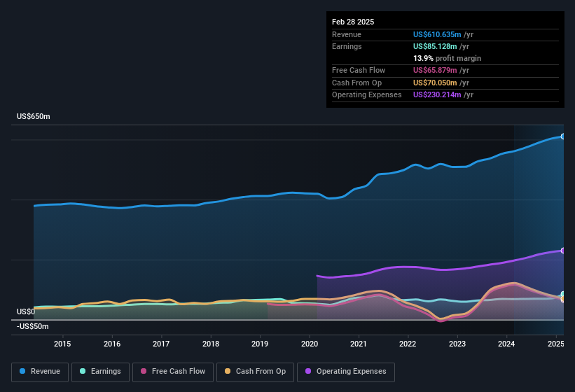575x392 pixels.
Task: Toggle the Free Cash Flow legend button
Action: (x=173, y=372)
